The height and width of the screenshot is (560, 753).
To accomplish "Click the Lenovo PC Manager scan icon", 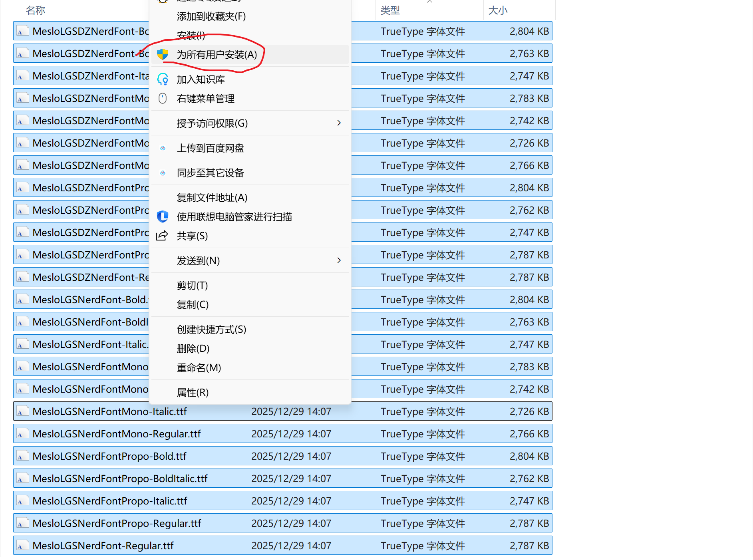I will (163, 216).
